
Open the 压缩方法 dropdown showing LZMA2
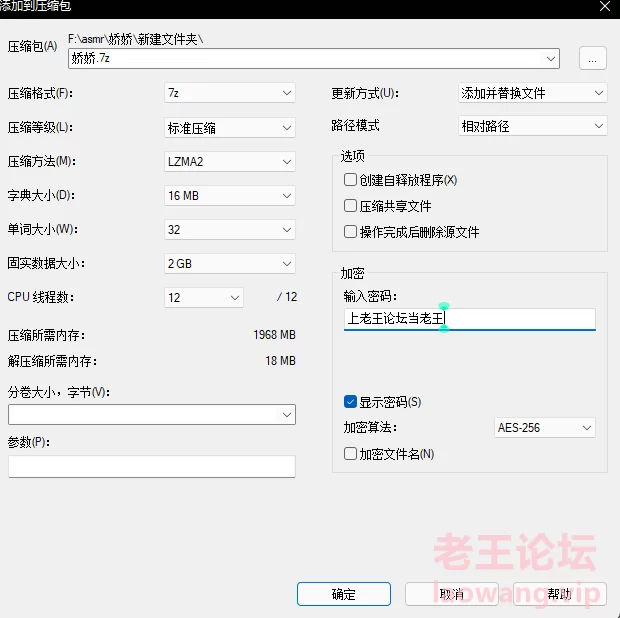(230, 162)
